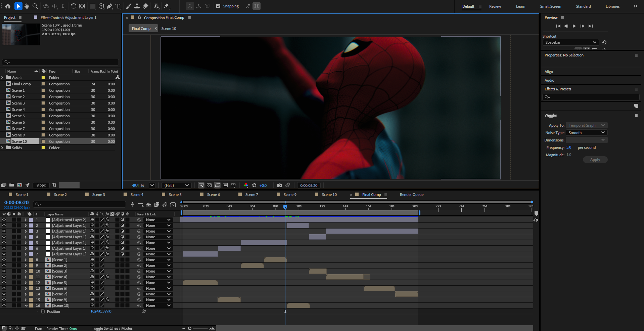Switch to the Scene 6 timeline tab
Image resolution: width=644 pixels, height=331 pixels.
coord(213,195)
